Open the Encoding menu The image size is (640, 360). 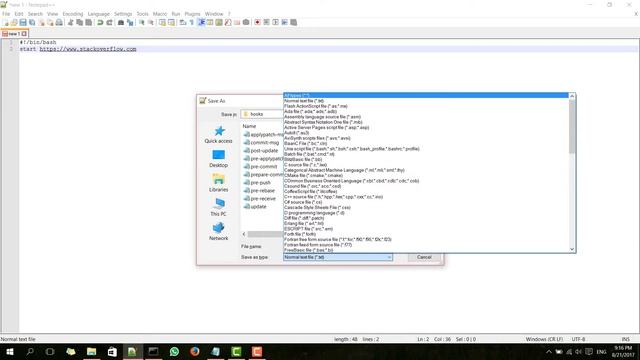pos(73,14)
